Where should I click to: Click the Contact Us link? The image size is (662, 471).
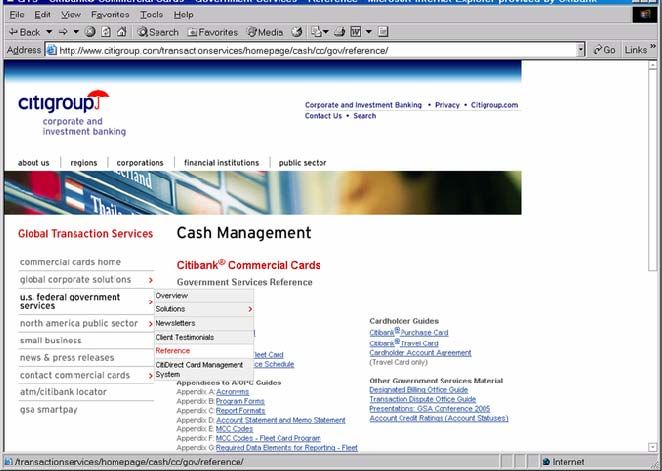coord(323,116)
